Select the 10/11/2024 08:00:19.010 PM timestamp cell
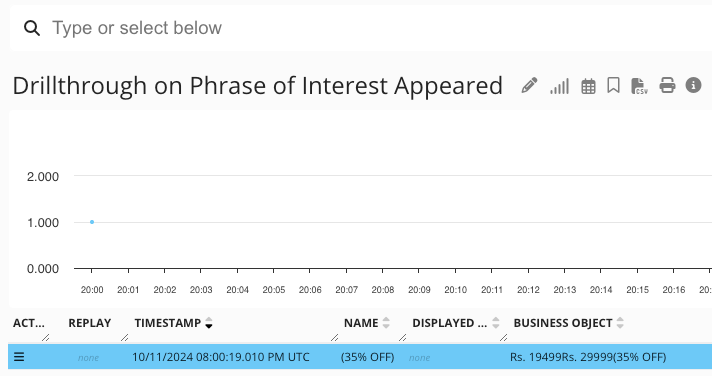 tap(221, 357)
